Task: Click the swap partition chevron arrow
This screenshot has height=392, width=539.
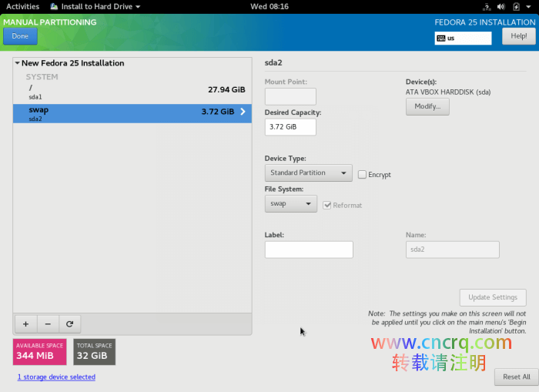Action: pos(243,112)
